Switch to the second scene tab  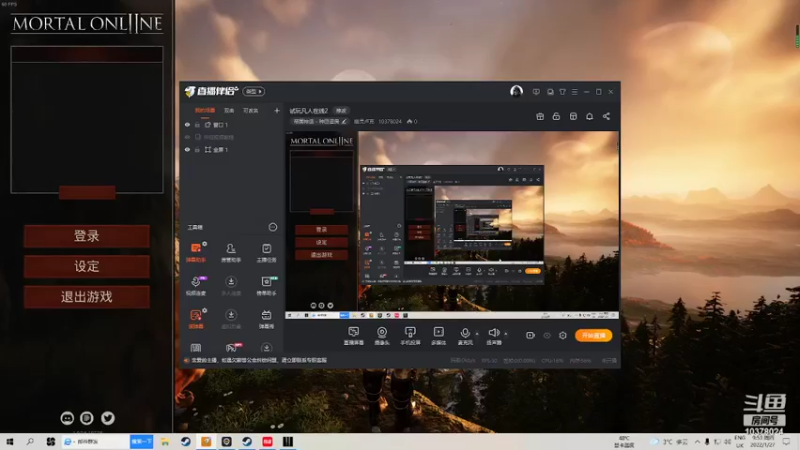point(229,111)
